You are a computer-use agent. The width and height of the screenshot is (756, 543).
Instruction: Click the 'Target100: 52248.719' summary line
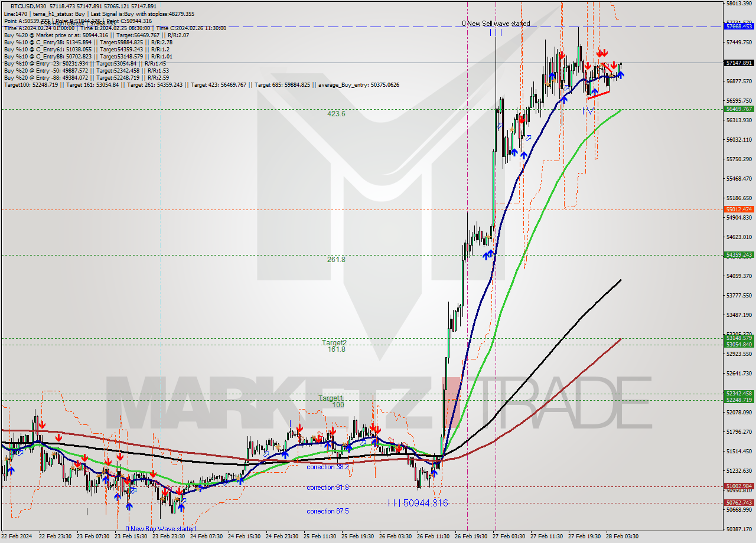pos(201,85)
